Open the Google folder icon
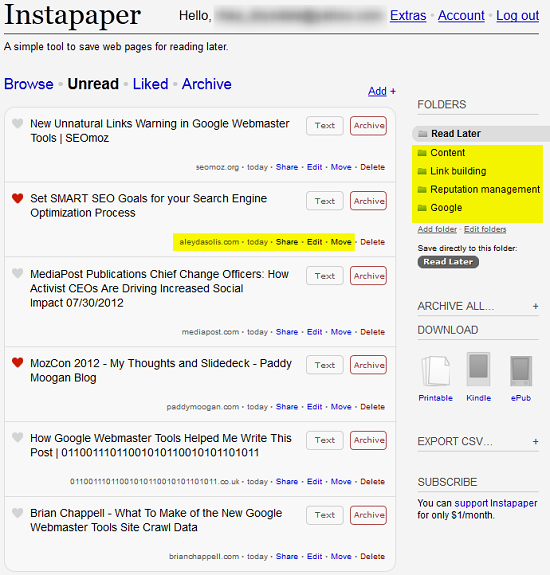 (422, 208)
